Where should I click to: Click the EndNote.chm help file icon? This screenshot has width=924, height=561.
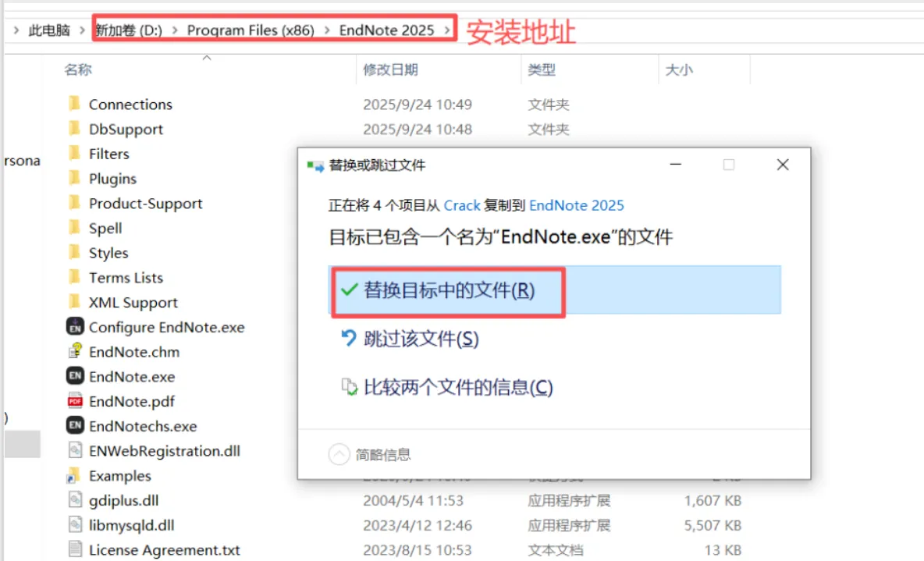[x=75, y=351]
